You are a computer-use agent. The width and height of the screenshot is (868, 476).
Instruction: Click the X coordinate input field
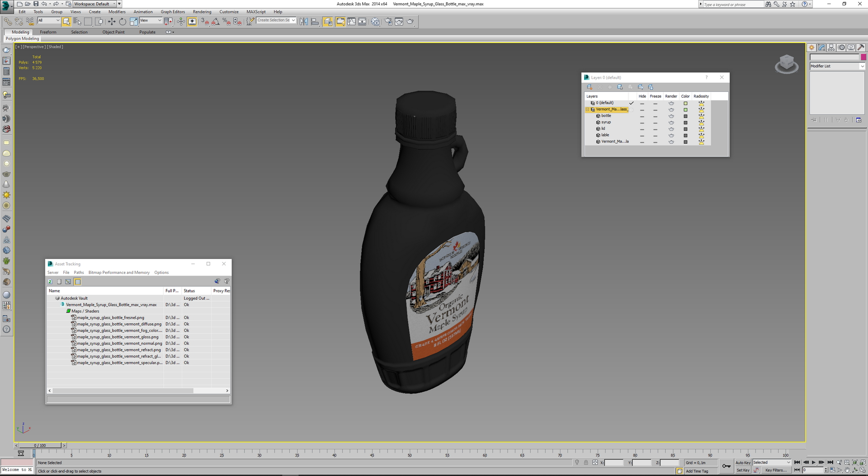[x=614, y=462]
